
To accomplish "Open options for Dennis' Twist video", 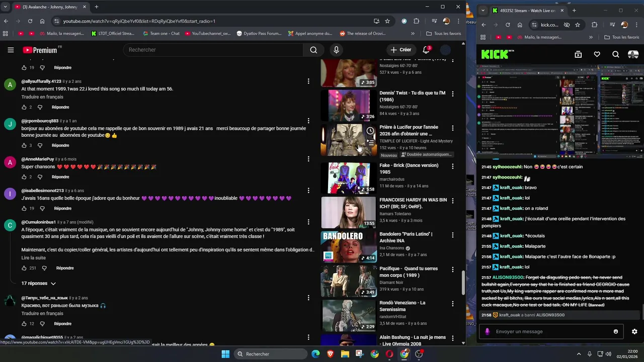I will click(x=452, y=94).
